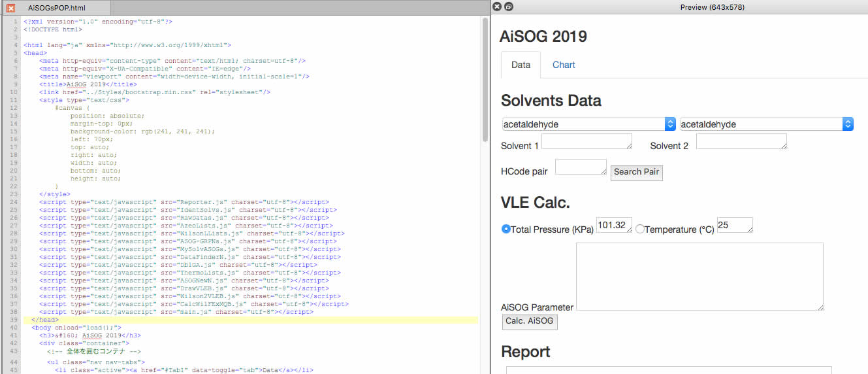The height and width of the screenshot is (374, 868).
Task: Click the total pressure value field 101.32
Action: [614, 225]
